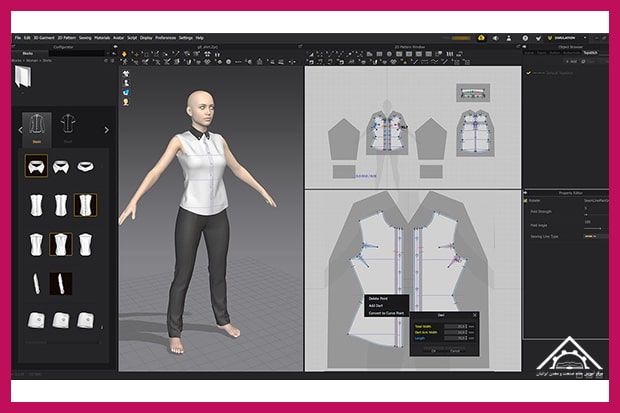The width and height of the screenshot is (620, 413).
Task: Go to the next garment style with the right arrow
Action: (106, 130)
